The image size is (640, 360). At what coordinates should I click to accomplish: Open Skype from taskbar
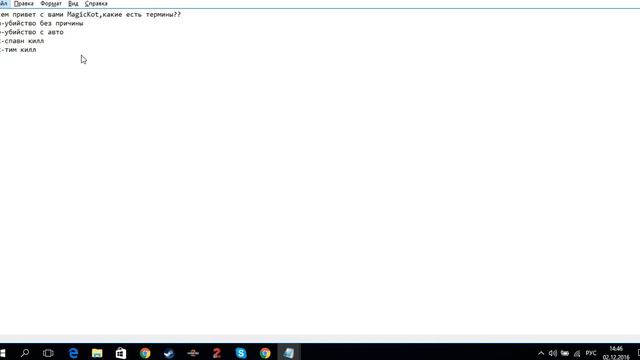click(x=241, y=353)
